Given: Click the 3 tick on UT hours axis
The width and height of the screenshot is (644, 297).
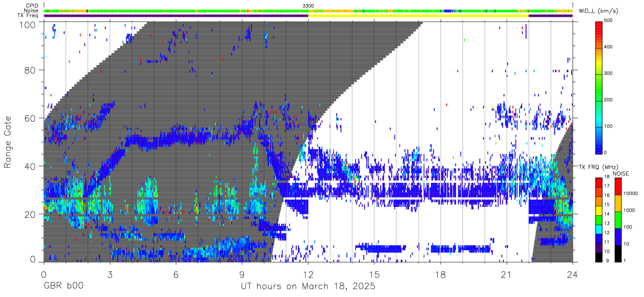Looking at the screenshot, I should tap(110, 274).
